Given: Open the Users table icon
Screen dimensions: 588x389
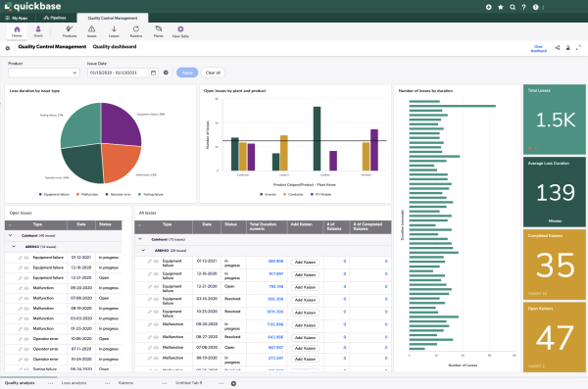Looking at the screenshot, I should tap(38, 28).
